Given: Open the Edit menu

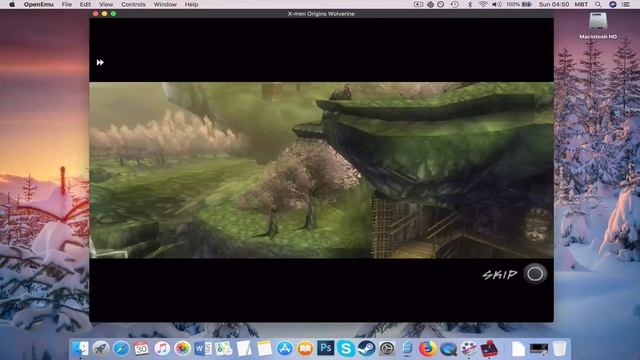Looking at the screenshot, I should click(x=85, y=4).
